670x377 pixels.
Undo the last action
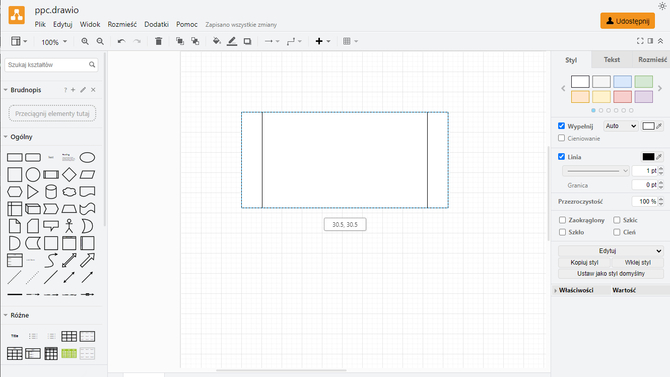[121, 41]
